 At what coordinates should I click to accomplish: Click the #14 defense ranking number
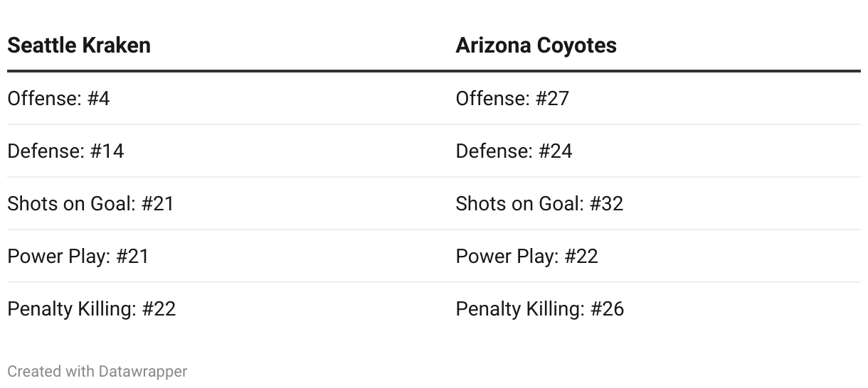[x=107, y=151]
